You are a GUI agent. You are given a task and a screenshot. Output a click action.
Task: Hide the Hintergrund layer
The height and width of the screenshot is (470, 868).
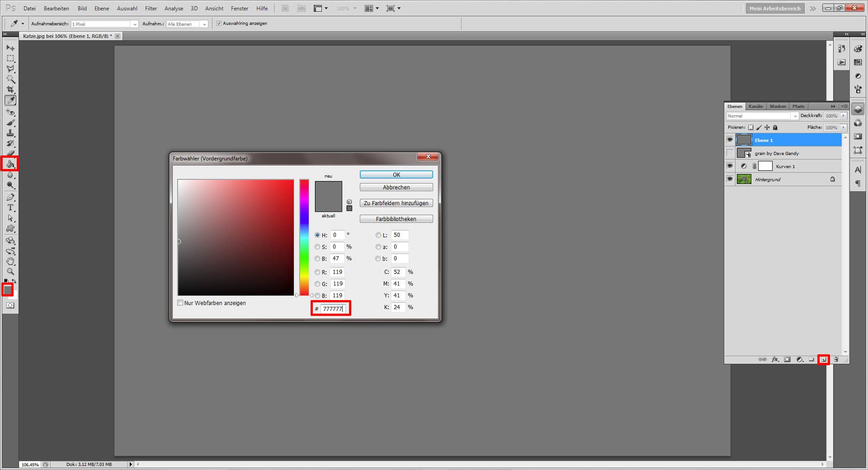tap(730, 179)
